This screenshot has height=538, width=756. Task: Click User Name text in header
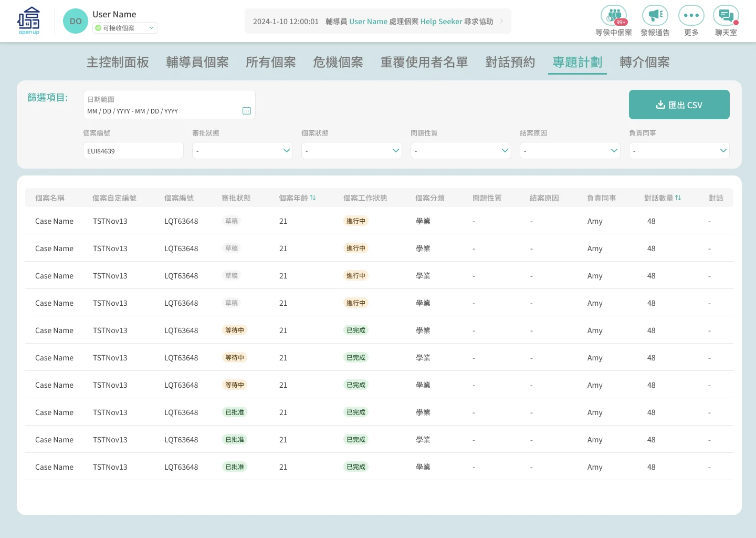tap(114, 14)
